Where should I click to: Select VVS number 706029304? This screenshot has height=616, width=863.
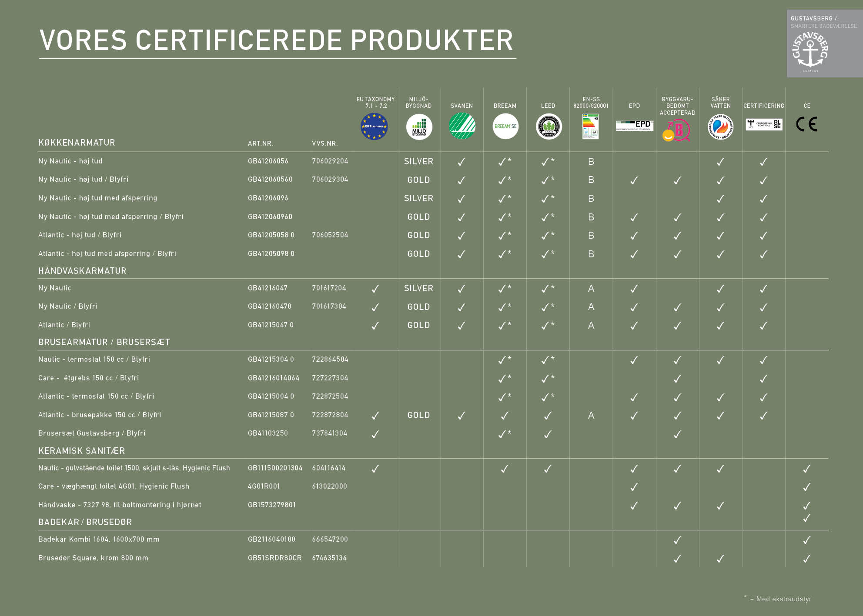click(330, 179)
